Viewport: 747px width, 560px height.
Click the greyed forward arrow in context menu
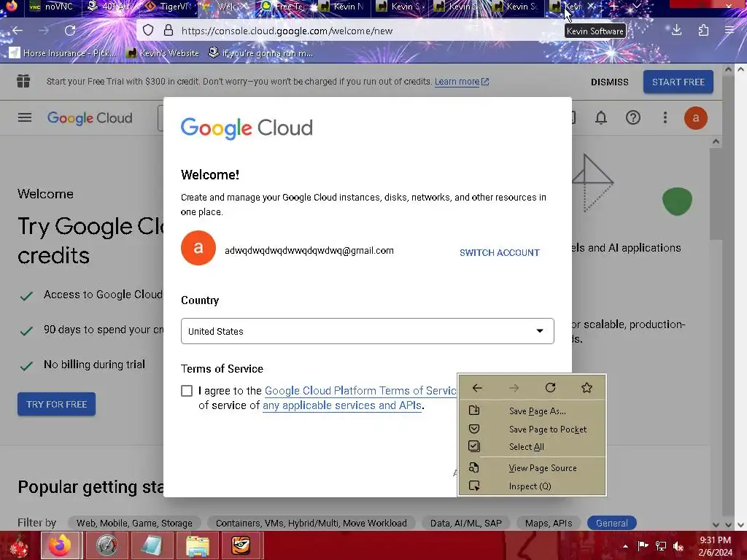pyautogui.click(x=514, y=388)
